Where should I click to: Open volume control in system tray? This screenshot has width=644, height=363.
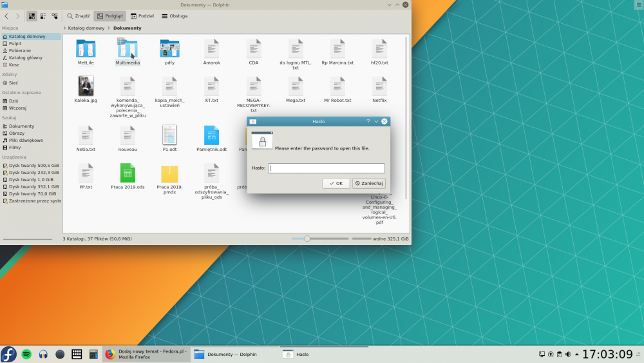click(568, 355)
